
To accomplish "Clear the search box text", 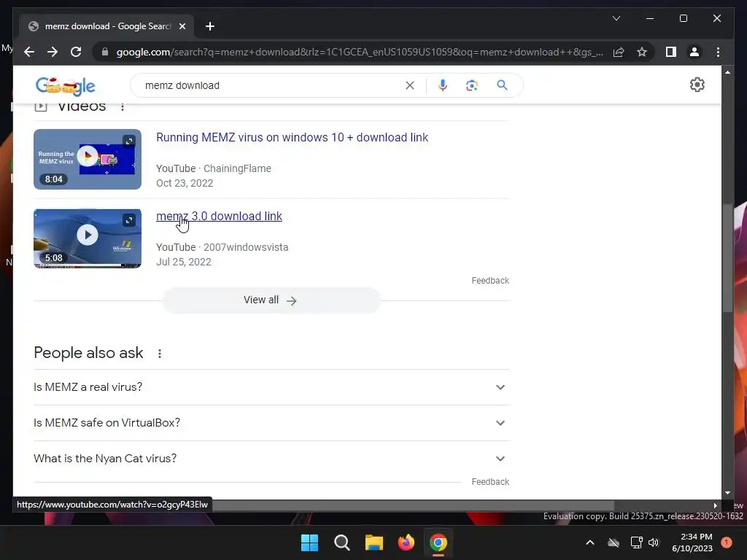I will pyautogui.click(x=410, y=85).
